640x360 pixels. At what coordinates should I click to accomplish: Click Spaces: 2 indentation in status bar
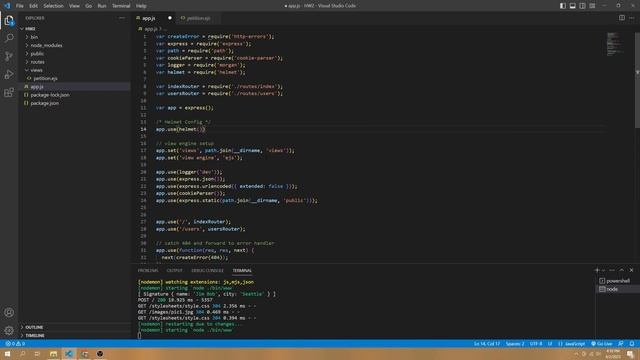click(x=515, y=344)
